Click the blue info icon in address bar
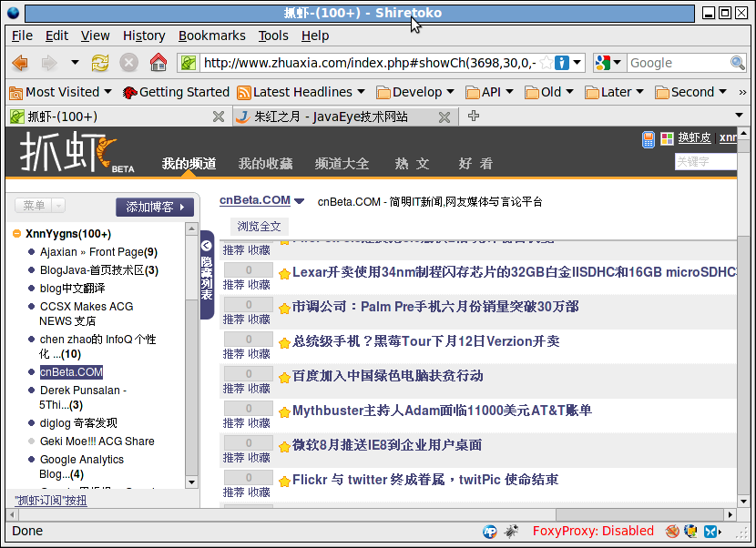 [562, 63]
